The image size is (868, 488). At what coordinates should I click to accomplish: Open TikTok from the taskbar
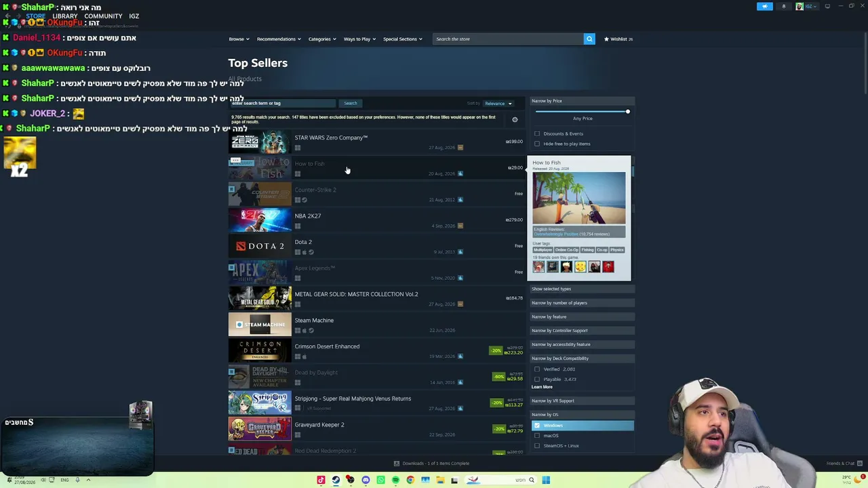pyautogui.click(x=321, y=480)
